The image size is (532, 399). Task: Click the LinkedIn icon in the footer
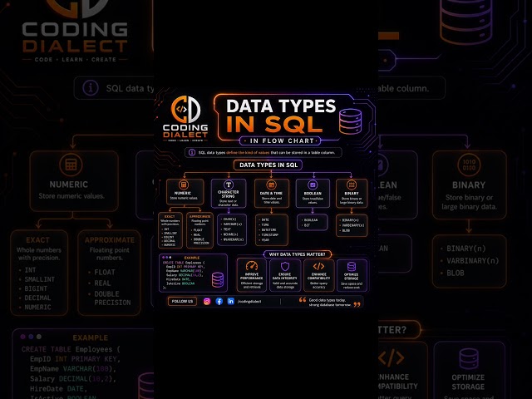(231, 301)
